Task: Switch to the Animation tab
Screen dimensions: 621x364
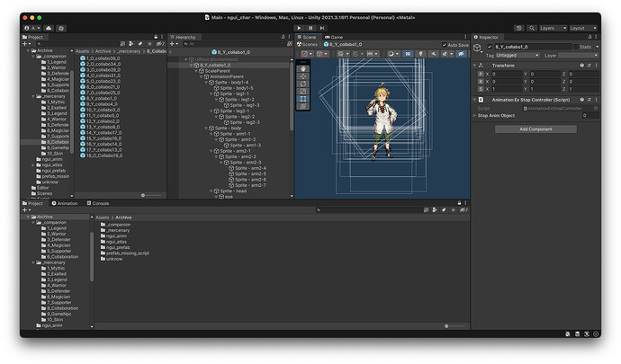Action: (65, 203)
